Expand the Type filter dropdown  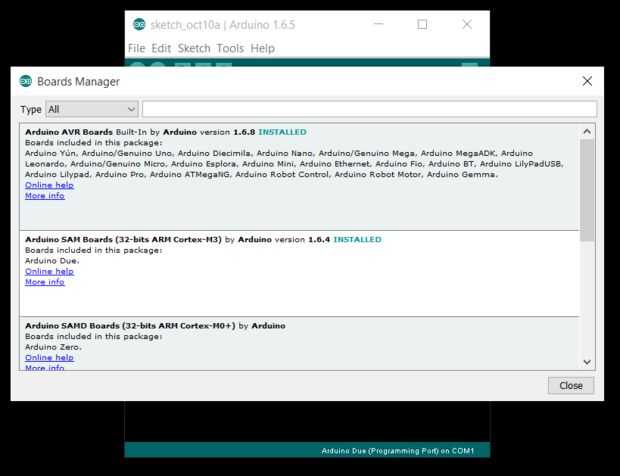(x=92, y=109)
